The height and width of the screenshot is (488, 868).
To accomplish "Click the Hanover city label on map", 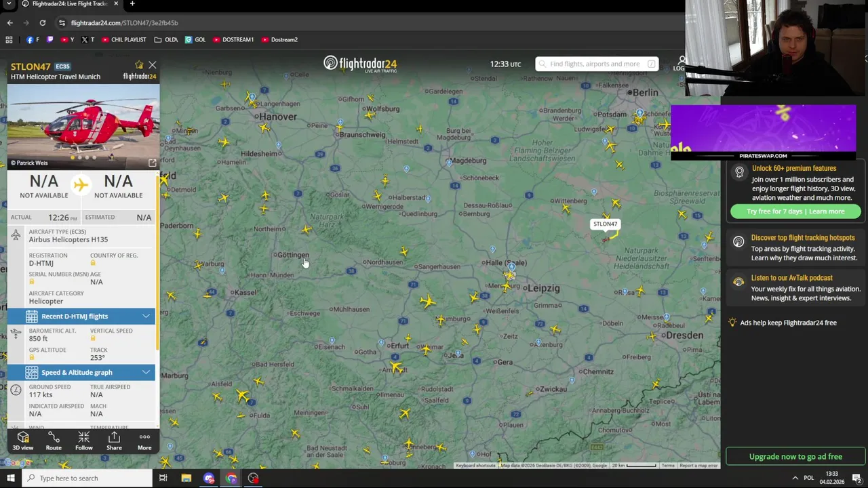I will coord(277,117).
